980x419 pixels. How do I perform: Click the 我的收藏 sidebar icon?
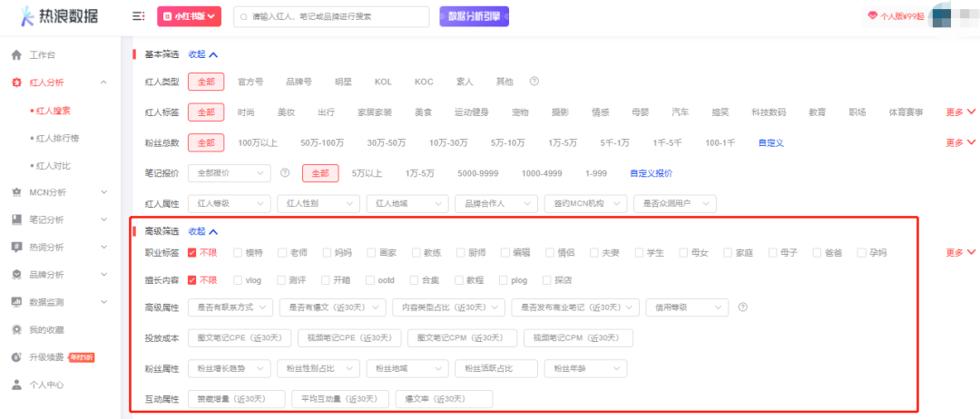[x=16, y=329]
